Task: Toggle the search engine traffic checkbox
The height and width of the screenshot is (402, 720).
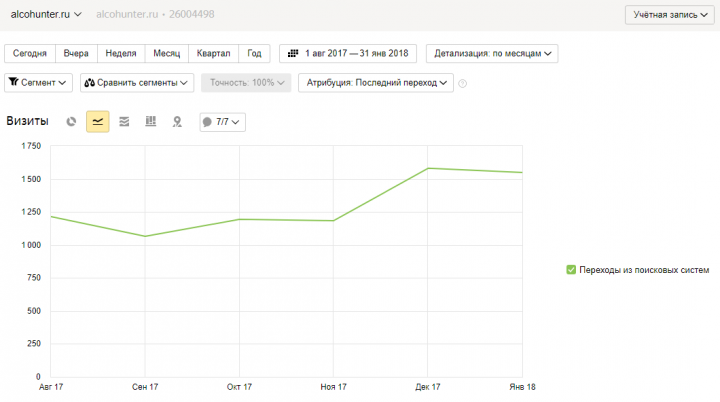Action: [571, 270]
